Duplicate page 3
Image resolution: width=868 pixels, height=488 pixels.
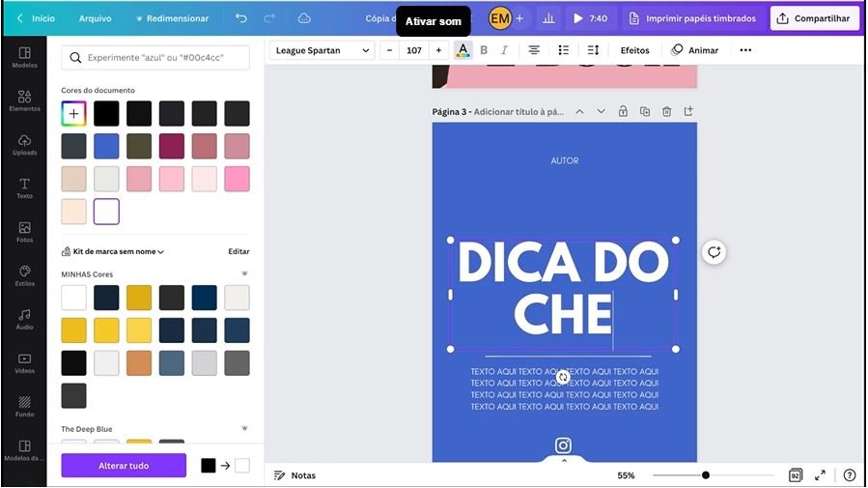coord(645,111)
